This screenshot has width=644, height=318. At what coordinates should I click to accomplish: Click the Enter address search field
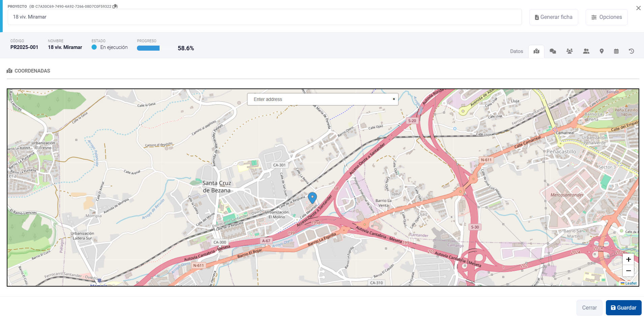[320, 99]
